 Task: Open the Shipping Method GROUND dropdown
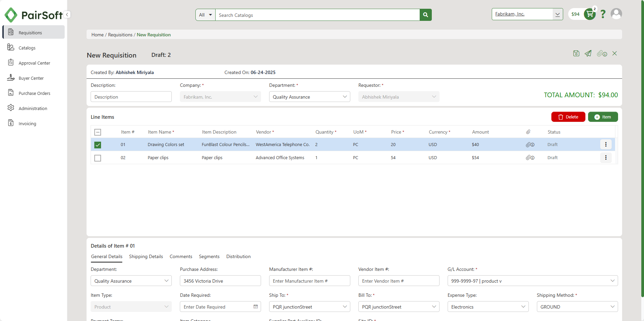pyautogui.click(x=577, y=307)
